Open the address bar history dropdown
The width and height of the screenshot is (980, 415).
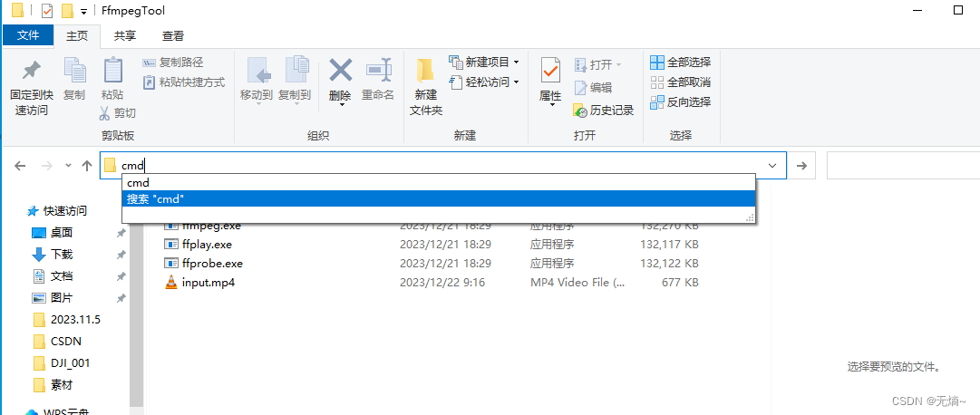771,166
